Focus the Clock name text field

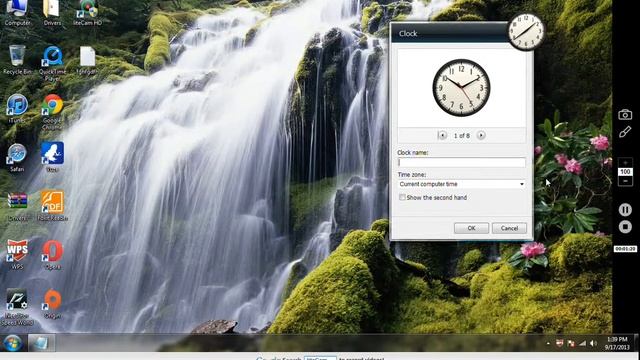(462, 162)
